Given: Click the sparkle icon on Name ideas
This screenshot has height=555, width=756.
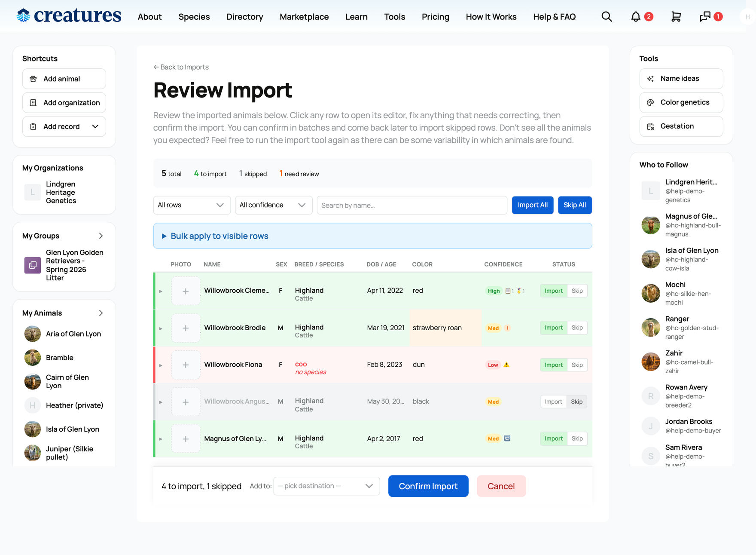Looking at the screenshot, I should pos(650,79).
